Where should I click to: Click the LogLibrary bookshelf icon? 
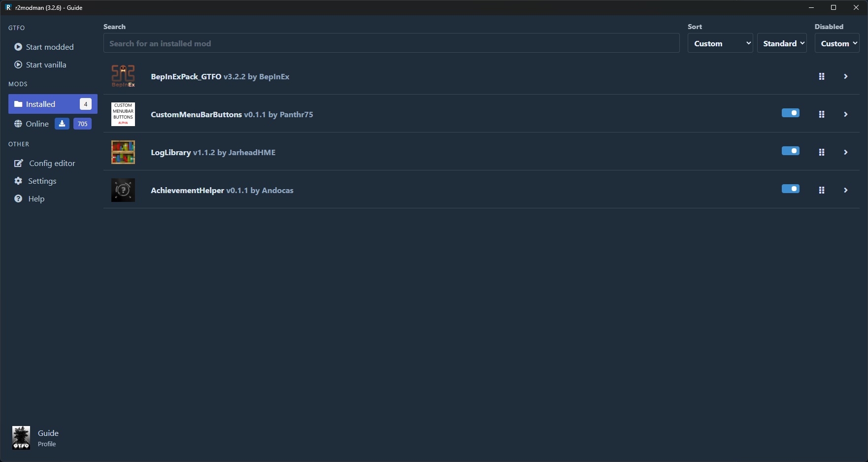(x=123, y=152)
